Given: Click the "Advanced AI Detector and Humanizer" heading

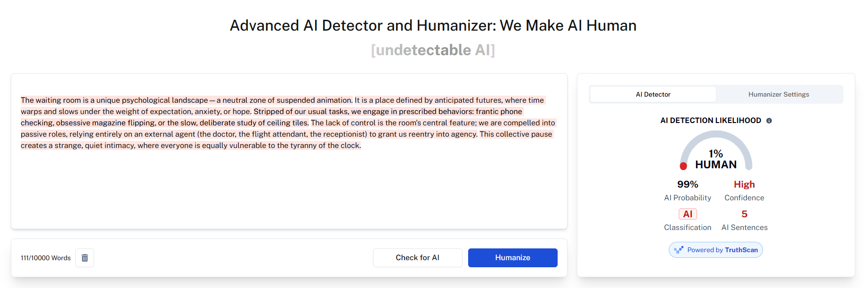Looking at the screenshot, I should tap(433, 25).
